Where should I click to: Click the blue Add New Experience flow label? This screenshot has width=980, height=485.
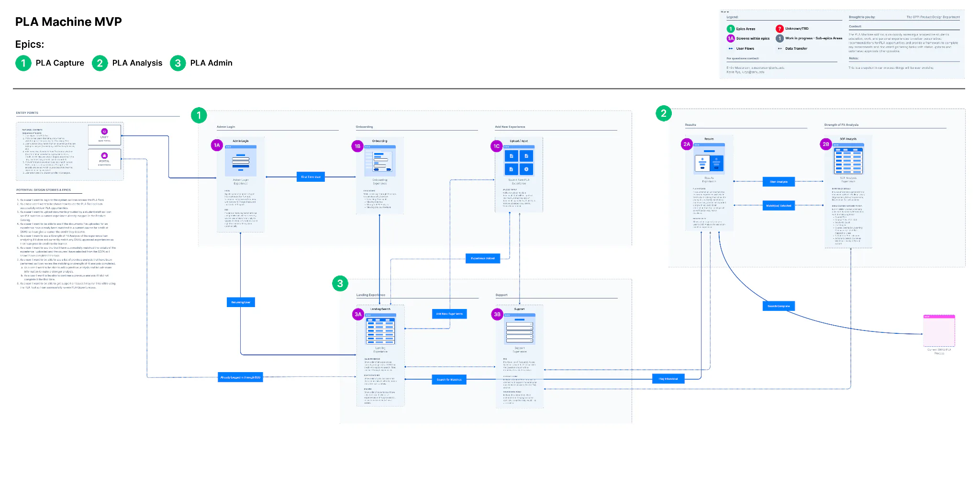(x=449, y=314)
